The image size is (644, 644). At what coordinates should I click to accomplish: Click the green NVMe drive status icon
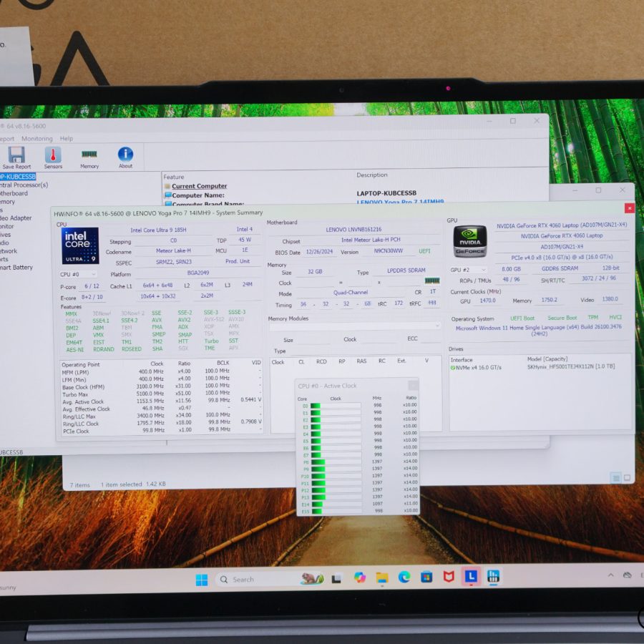point(453,368)
